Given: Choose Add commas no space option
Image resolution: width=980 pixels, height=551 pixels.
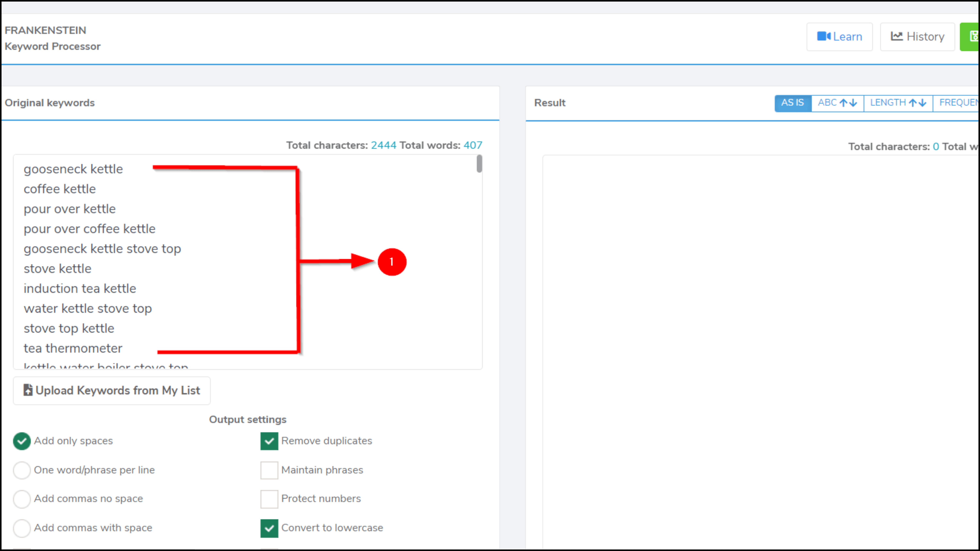Looking at the screenshot, I should tap(22, 499).
